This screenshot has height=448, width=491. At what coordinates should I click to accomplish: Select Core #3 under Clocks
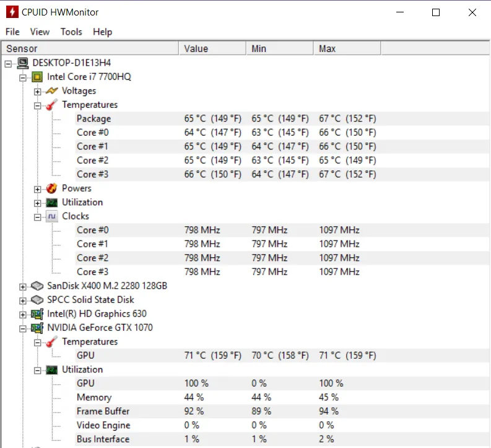282,272
